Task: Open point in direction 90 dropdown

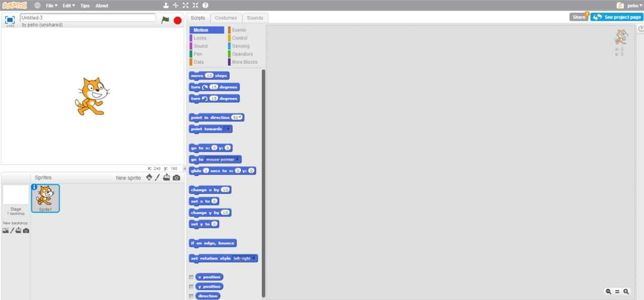Action: click(x=237, y=117)
